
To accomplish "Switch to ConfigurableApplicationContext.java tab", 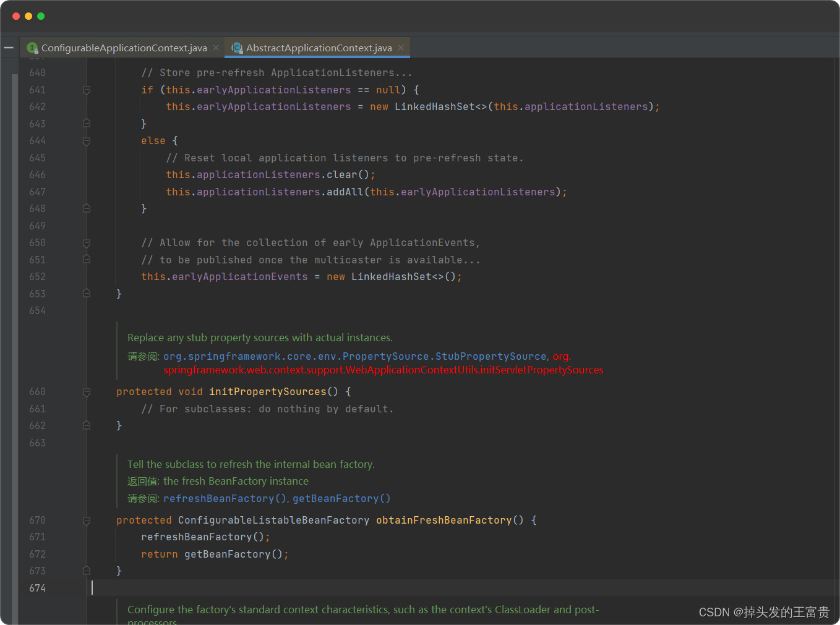I will [124, 48].
